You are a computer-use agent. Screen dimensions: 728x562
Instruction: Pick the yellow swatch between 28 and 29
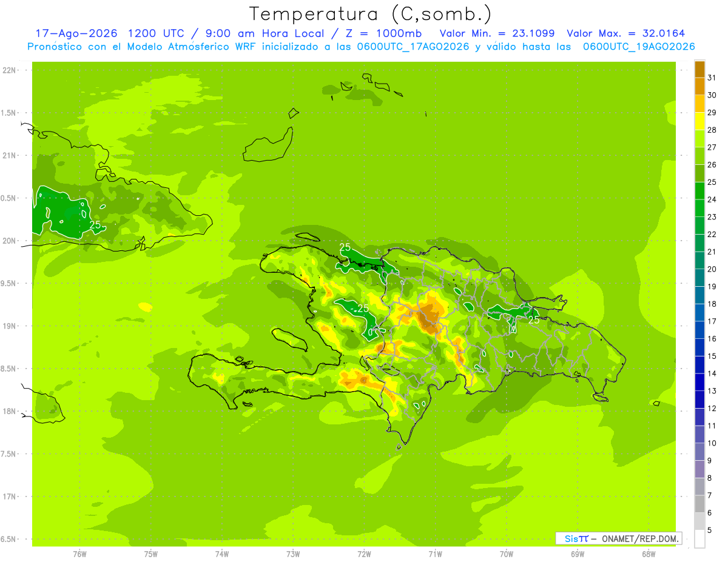pos(699,121)
